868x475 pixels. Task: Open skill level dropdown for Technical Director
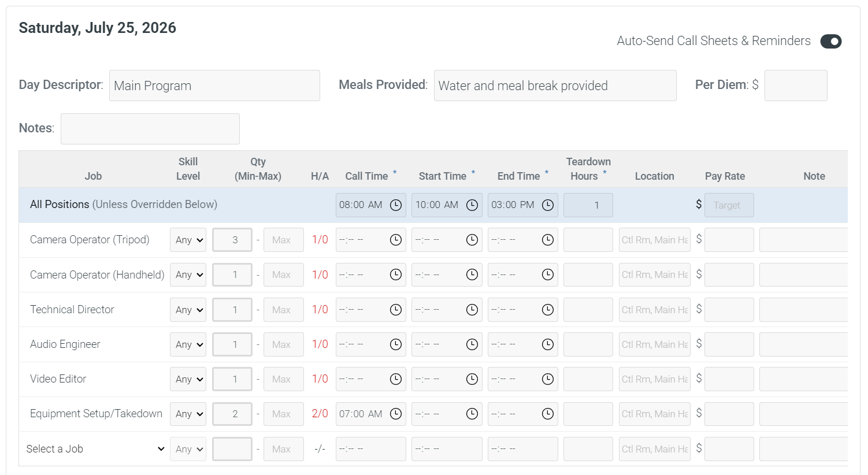pyautogui.click(x=188, y=310)
